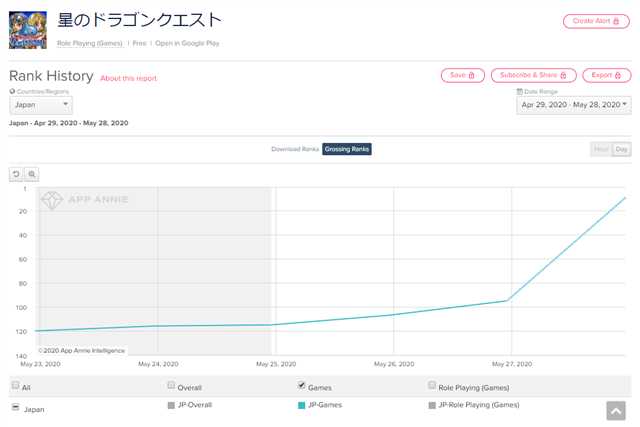Switch to Download Ranks tab
Image resolution: width=640 pixels, height=427 pixels.
295,149
